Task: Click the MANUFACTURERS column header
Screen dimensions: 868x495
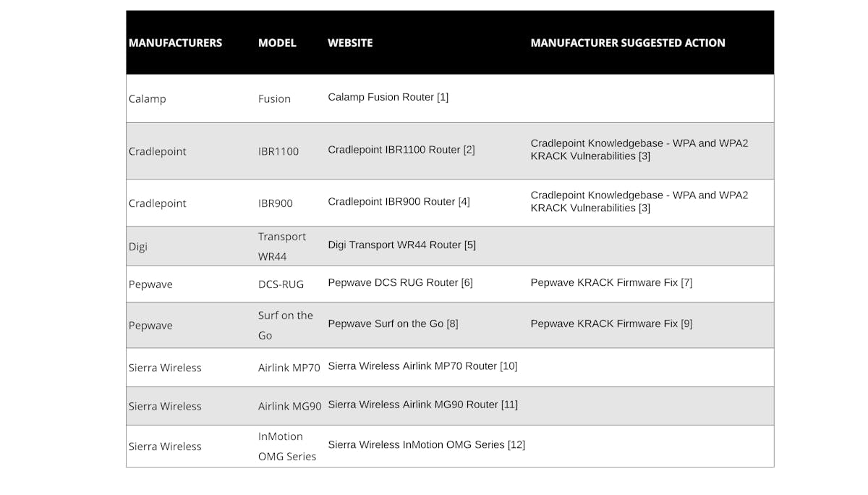Action: point(175,43)
